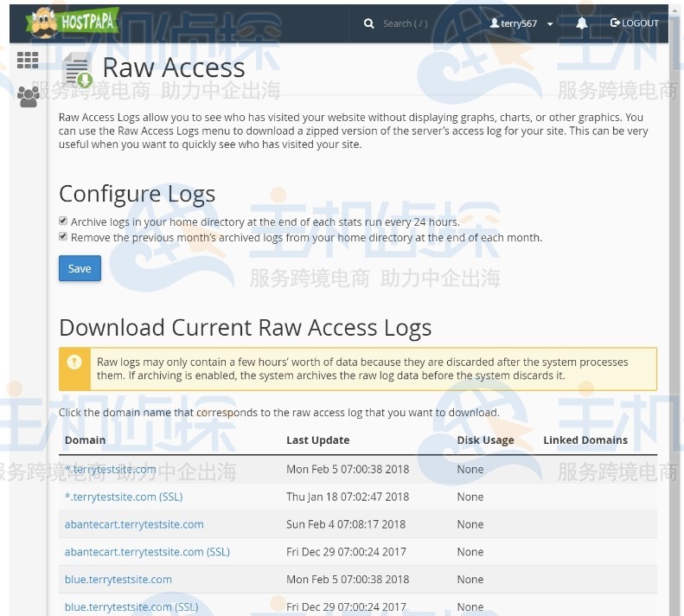
Task: Click the search magnifier icon
Action: point(368,23)
